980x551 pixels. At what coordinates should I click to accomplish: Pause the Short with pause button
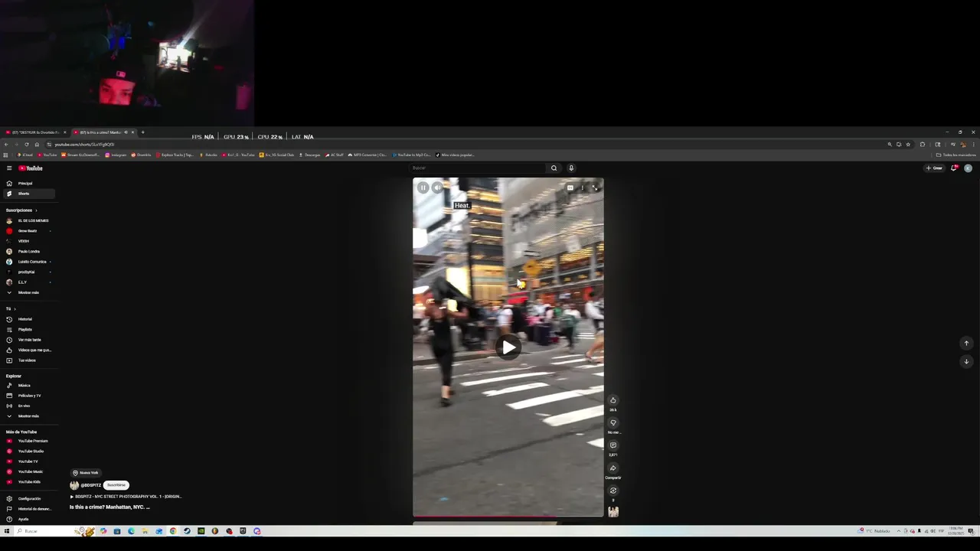coord(423,187)
